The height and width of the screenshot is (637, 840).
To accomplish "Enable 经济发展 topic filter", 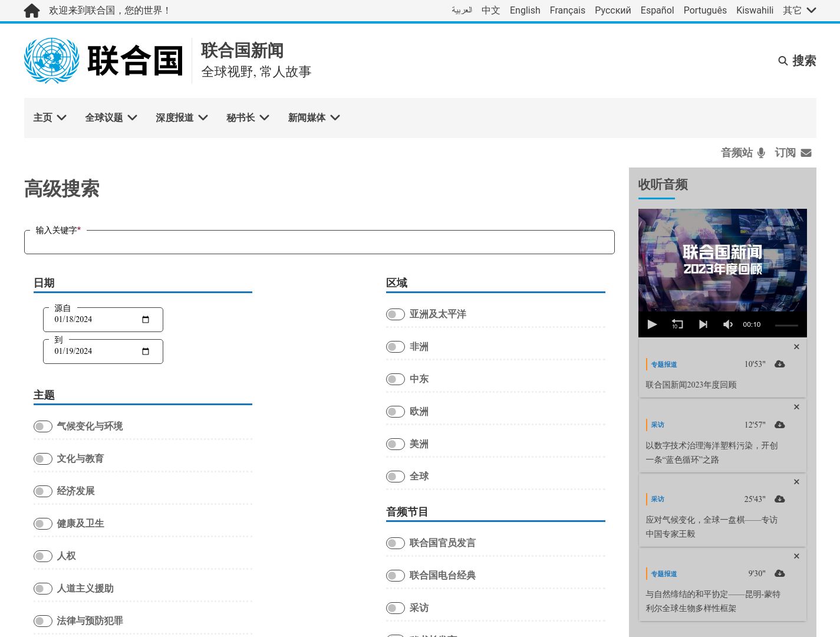I will point(43,491).
